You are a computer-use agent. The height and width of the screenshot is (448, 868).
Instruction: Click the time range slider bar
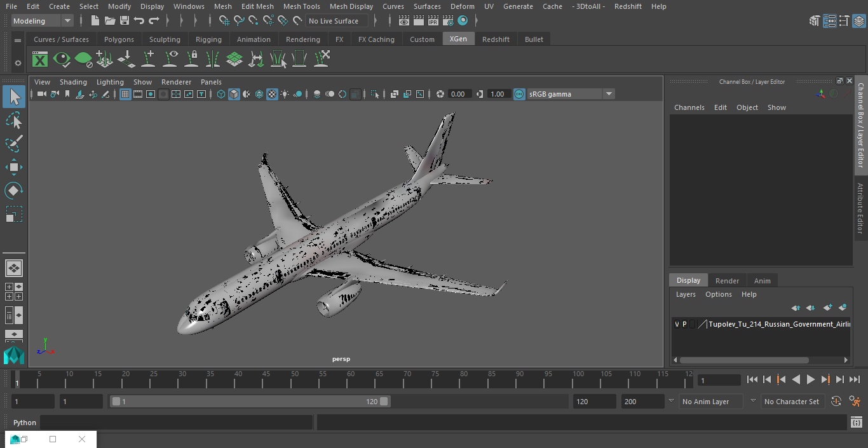[250, 402]
